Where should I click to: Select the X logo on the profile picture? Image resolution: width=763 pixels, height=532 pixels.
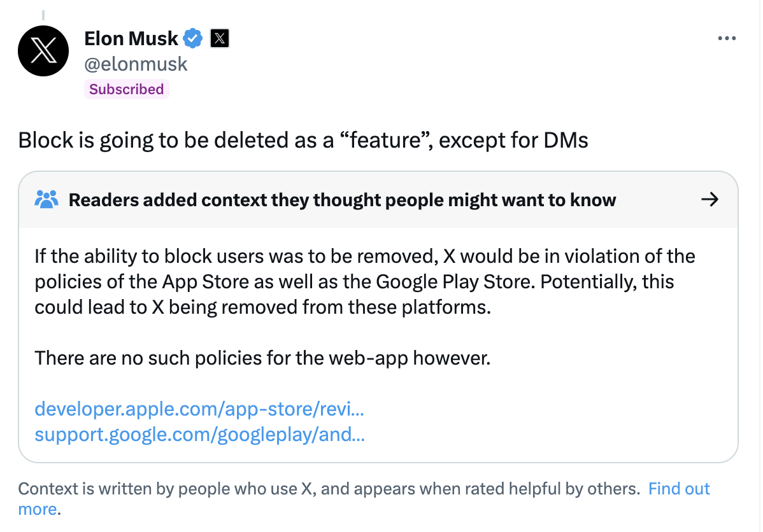[x=43, y=51]
